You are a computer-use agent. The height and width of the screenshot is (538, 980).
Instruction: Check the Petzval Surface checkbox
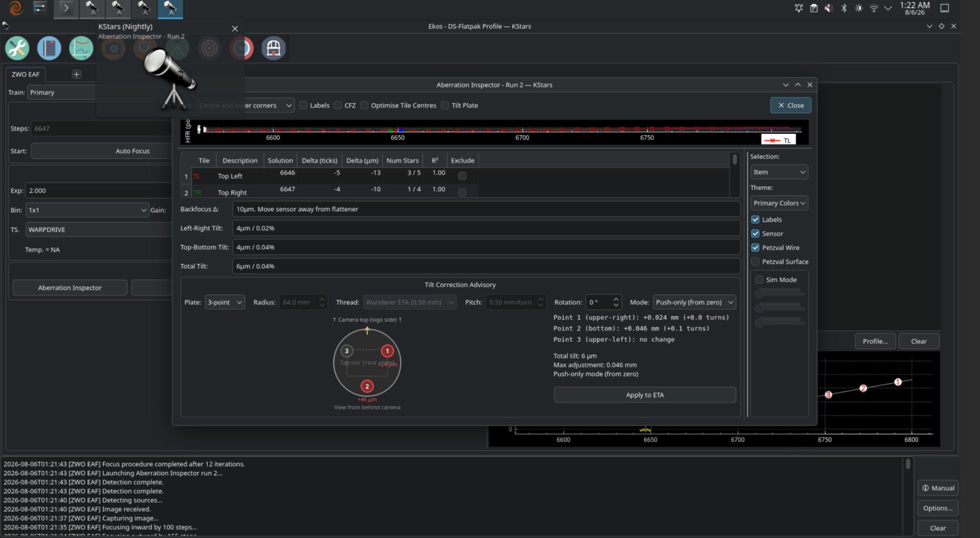click(755, 261)
